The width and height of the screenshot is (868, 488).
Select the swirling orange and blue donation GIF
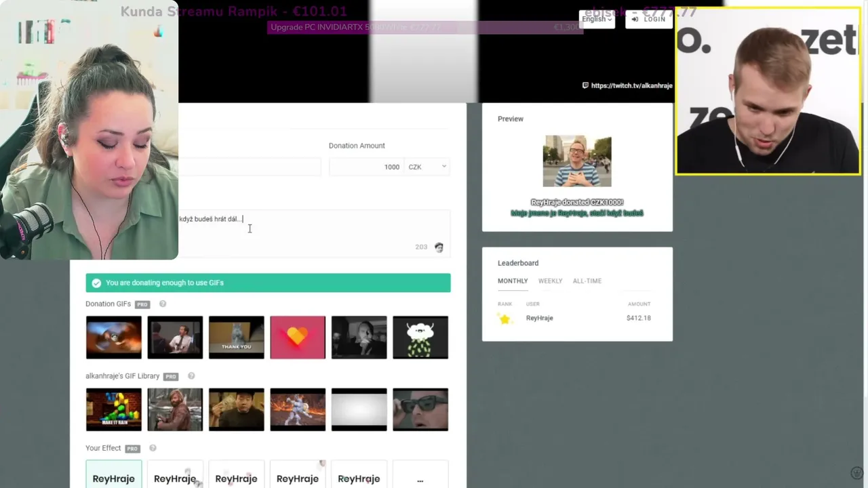(114, 338)
